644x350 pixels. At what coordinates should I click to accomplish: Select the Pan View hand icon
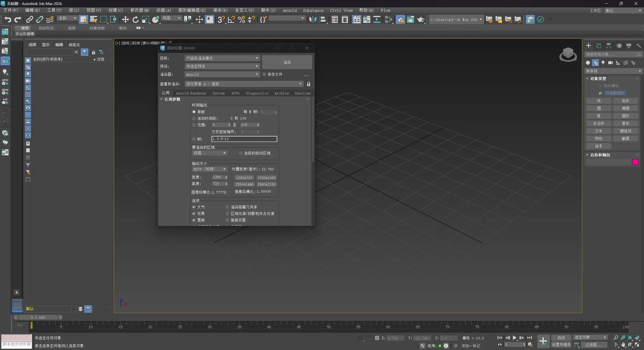tap(623, 345)
